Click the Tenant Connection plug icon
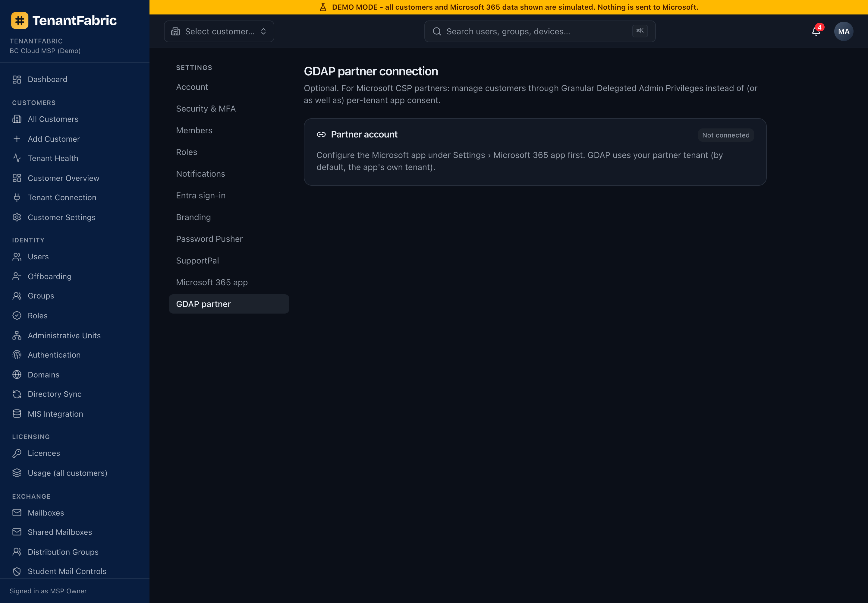This screenshot has width=868, height=603. click(x=17, y=197)
